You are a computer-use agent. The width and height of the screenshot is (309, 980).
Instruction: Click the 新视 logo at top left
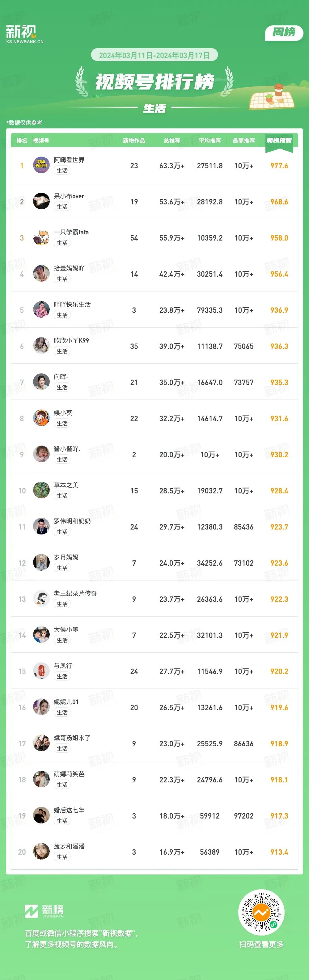click(x=24, y=34)
